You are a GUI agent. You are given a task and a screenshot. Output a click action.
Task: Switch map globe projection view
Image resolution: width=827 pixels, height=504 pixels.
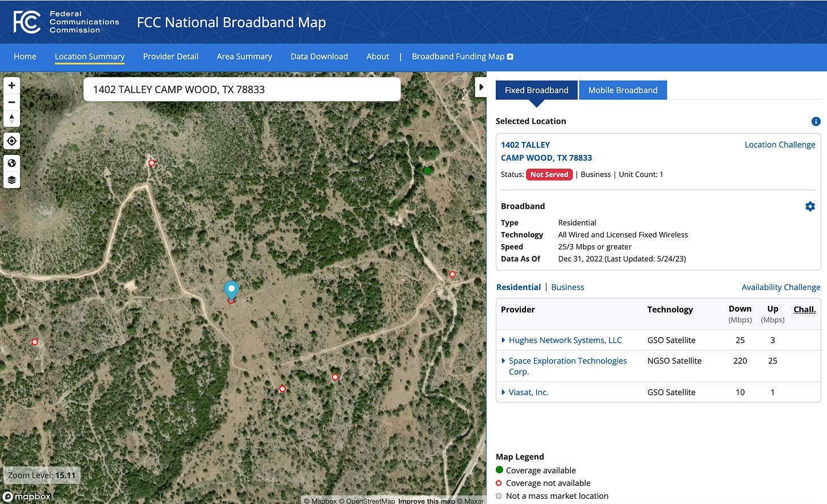pos(11,163)
